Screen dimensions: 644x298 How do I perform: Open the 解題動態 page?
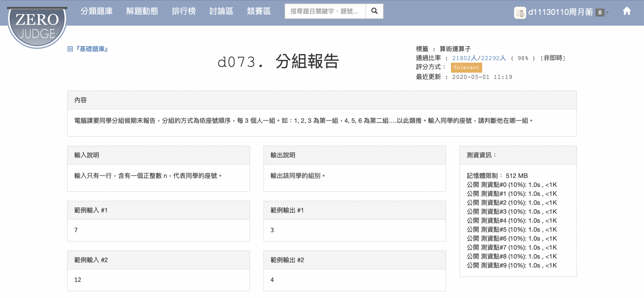coord(142,11)
